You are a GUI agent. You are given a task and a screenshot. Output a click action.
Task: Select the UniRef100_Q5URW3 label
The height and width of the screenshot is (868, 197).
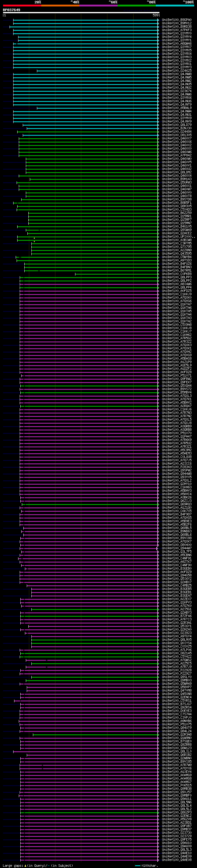coord(177,182)
